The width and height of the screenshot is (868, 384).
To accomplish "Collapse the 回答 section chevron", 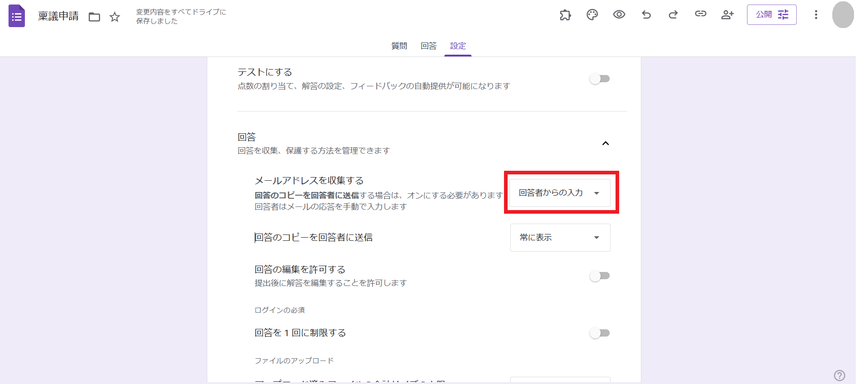I will pyautogui.click(x=606, y=143).
